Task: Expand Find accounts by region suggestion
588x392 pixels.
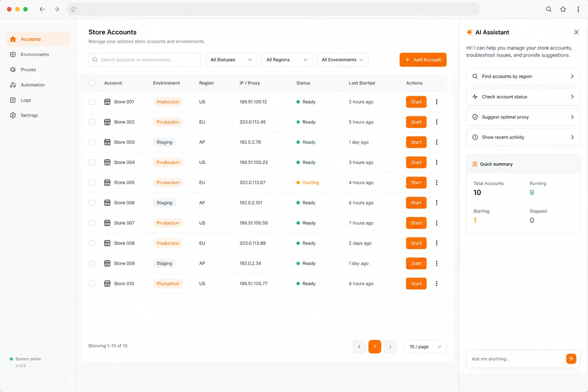Action: tap(523, 77)
